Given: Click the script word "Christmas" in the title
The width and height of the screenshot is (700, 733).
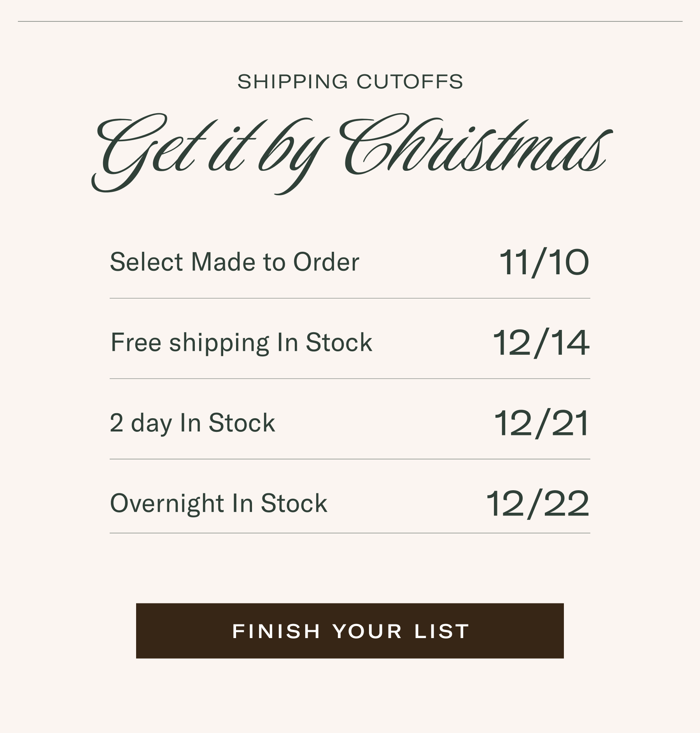Looking at the screenshot, I should [474, 146].
